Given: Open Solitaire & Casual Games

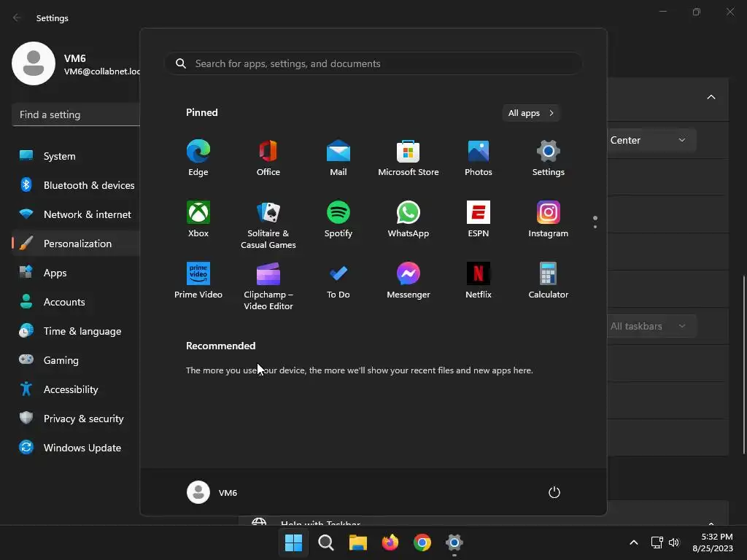Looking at the screenshot, I should [x=268, y=225].
